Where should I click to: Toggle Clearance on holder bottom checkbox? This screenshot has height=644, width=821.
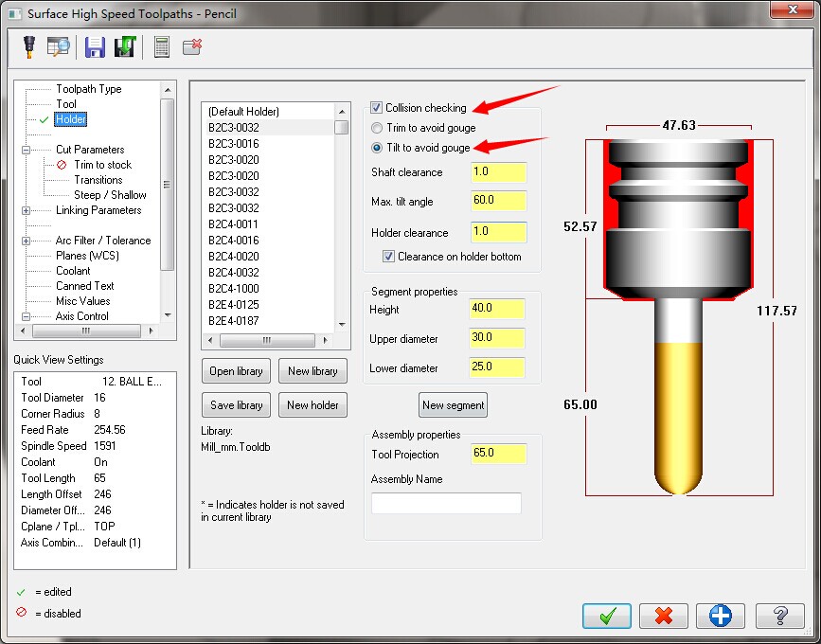click(388, 257)
